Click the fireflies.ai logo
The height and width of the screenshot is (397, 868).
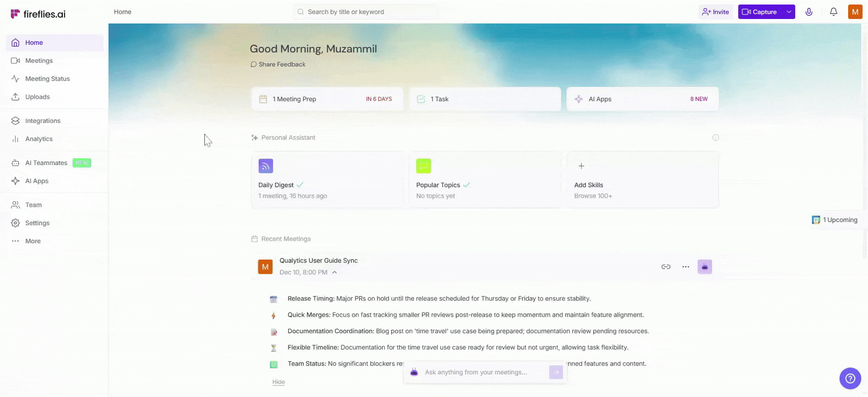[x=38, y=14]
